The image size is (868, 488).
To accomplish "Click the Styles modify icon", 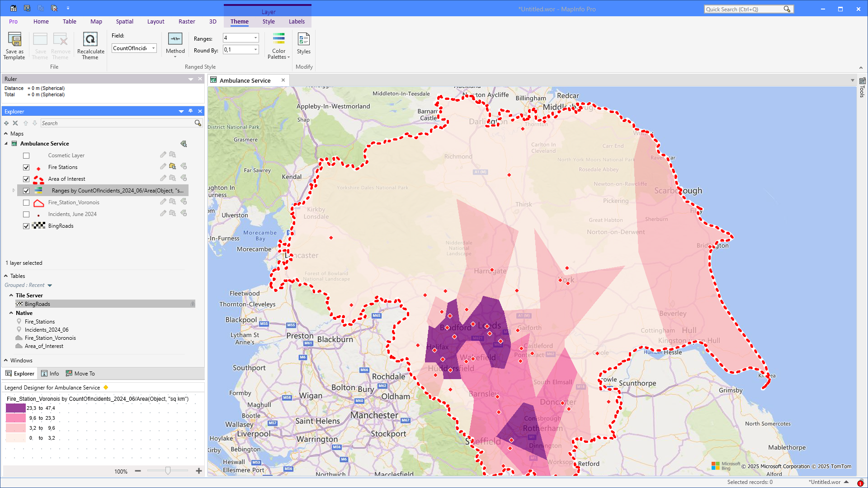I will click(303, 40).
